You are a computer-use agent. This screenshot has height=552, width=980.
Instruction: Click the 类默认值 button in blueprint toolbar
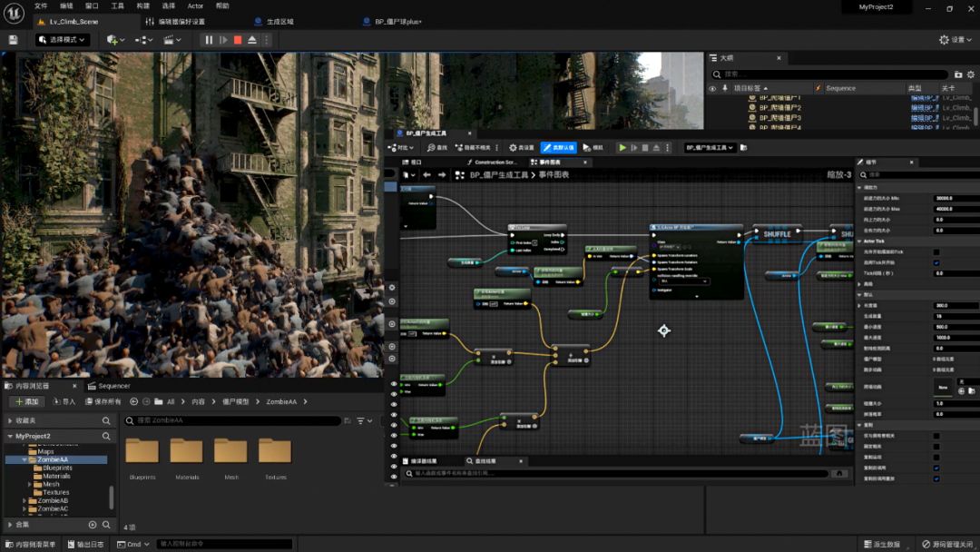click(558, 147)
